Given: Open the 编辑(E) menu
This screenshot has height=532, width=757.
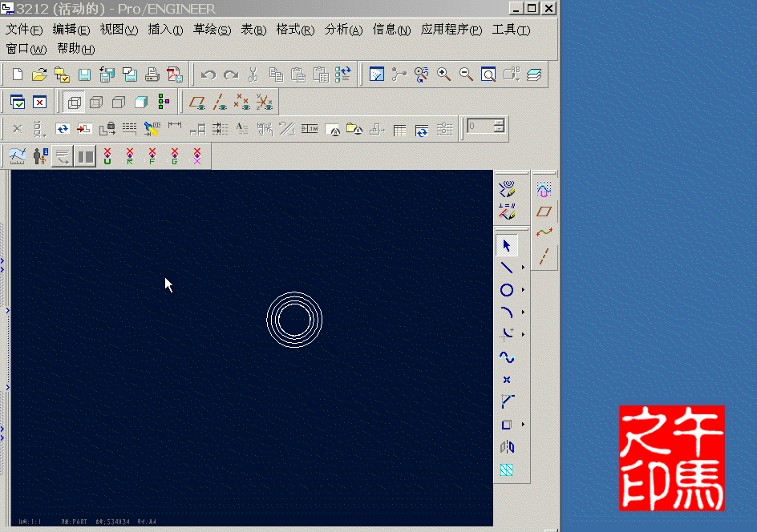Looking at the screenshot, I should (x=71, y=30).
